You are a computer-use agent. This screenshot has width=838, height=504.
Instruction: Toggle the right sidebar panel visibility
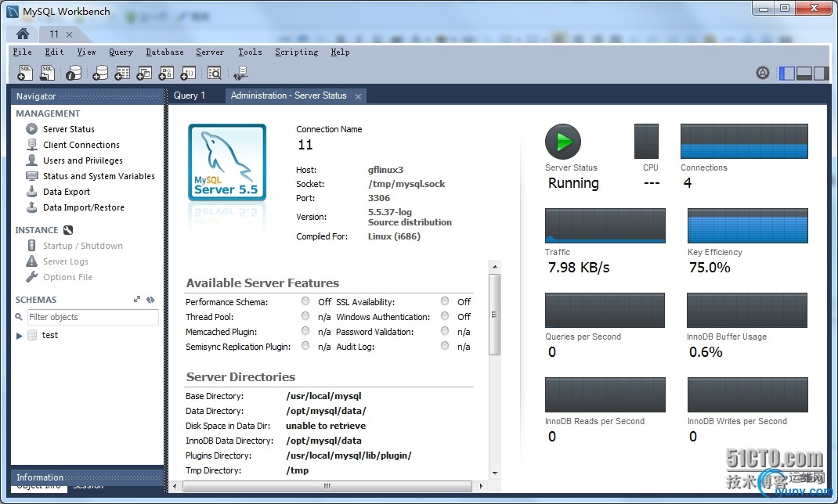820,73
